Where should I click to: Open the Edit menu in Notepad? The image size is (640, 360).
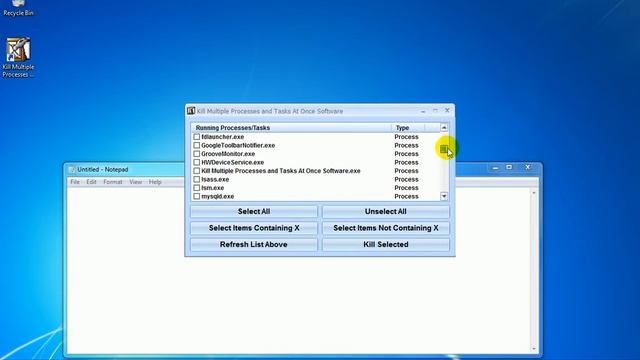(x=91, y=182)
